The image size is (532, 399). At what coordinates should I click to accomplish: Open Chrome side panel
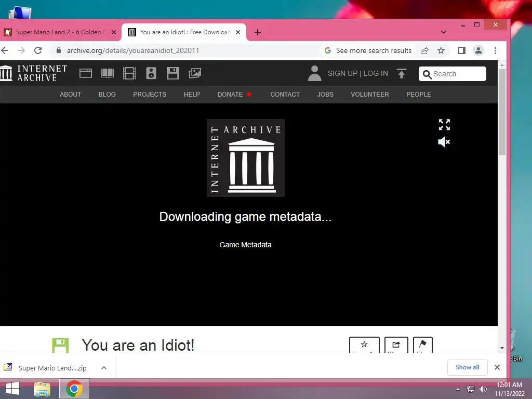click(x=461, y=50)
